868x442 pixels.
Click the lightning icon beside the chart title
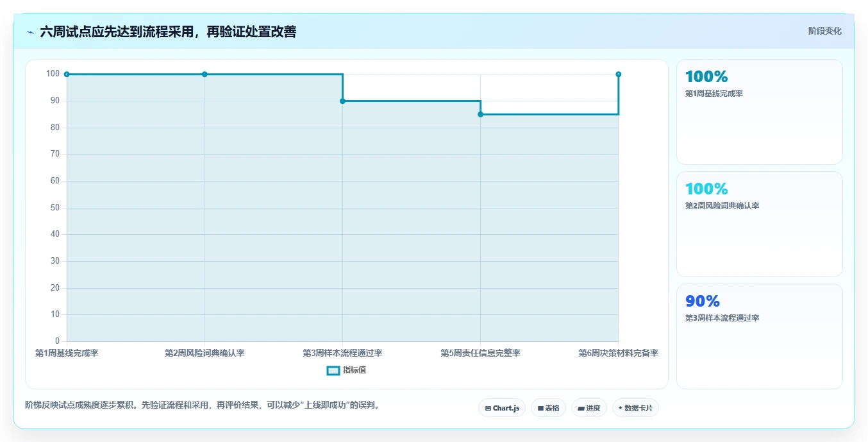pos(30,32)
